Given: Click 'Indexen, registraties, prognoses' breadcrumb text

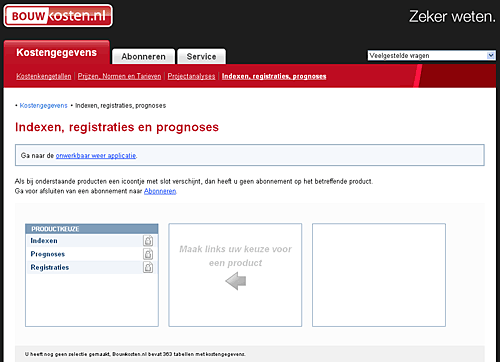Looking at the screenshot, I should [120, 106].
